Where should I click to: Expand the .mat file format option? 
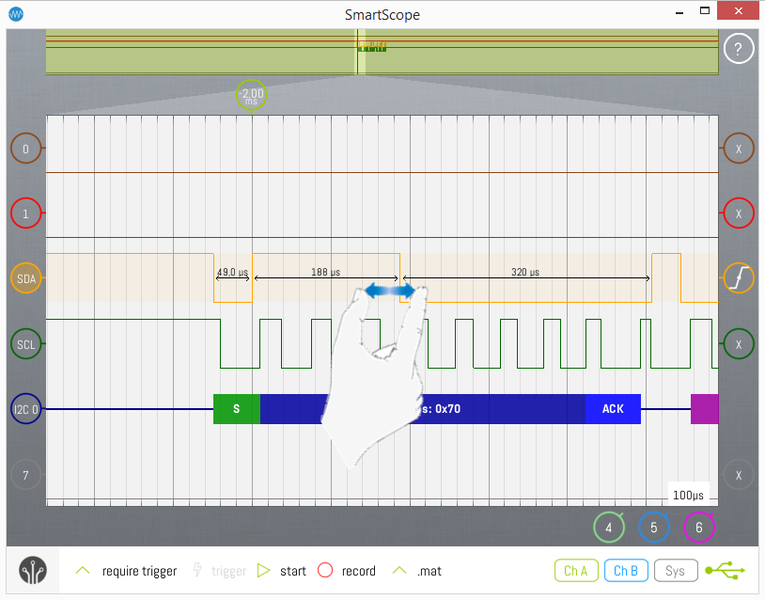400,571
